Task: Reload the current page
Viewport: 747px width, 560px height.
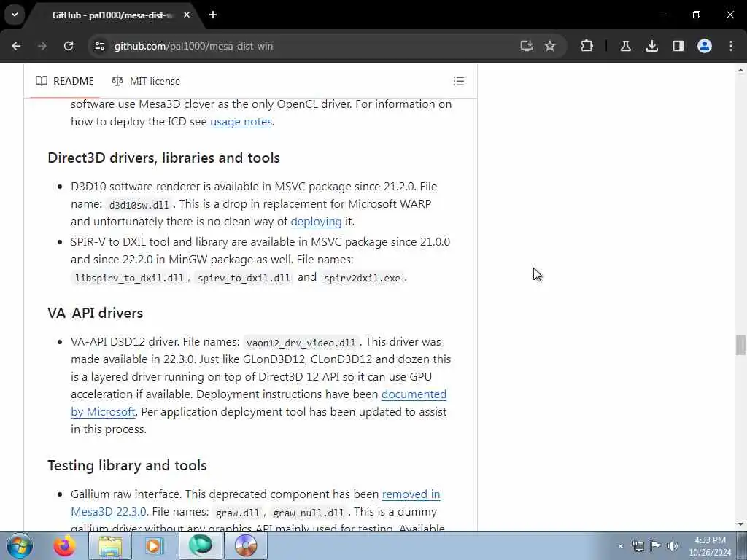Action: (x=69, y=46)
